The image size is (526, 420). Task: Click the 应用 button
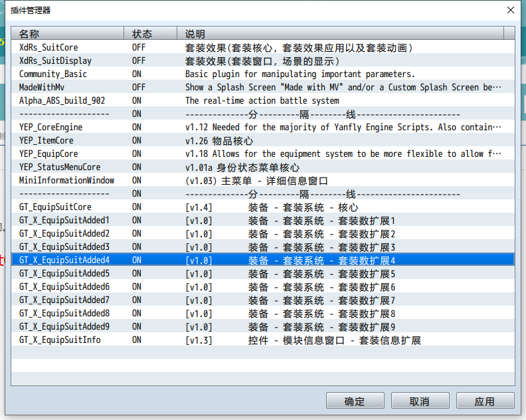[x=485, y=401]
